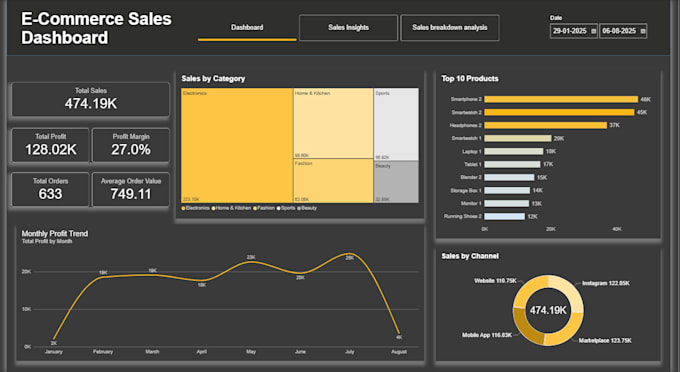Screen dimensions: 680x372
Task: Select the Electronics treemap block
Action: (237, 145)
